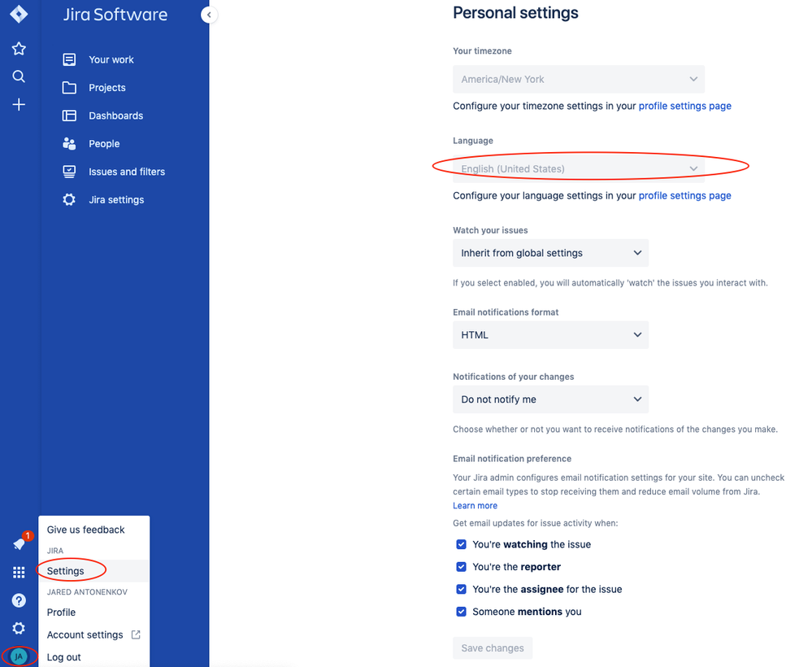This screenshot has width=812, height=667.
Task: Open starred items via star icon
Action: [19, 49]
